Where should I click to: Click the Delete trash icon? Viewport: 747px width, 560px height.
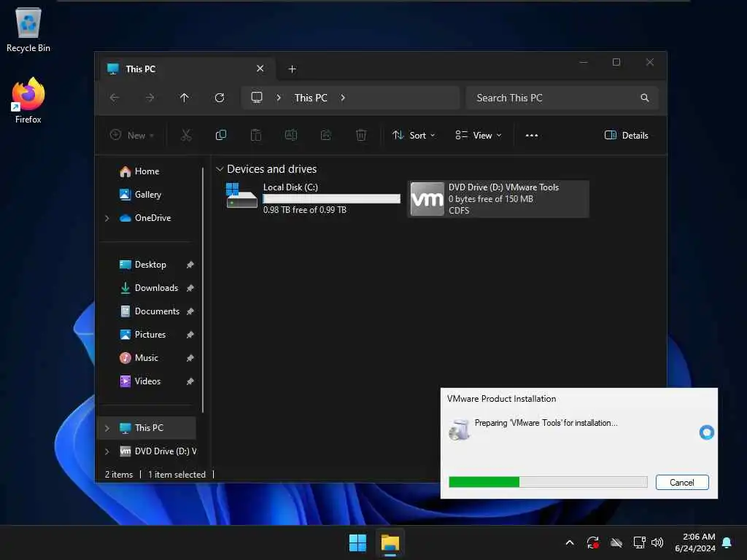361,135
